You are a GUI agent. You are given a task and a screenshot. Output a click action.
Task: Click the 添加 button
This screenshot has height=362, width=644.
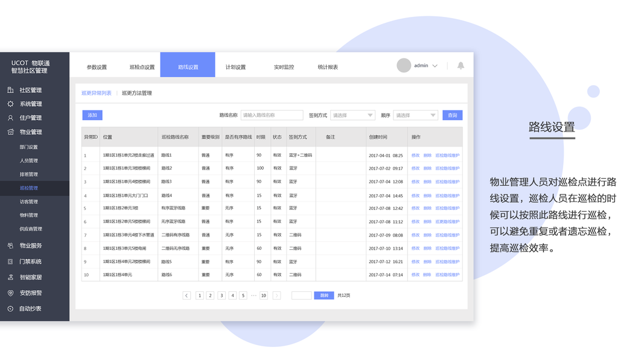(92, 115)
